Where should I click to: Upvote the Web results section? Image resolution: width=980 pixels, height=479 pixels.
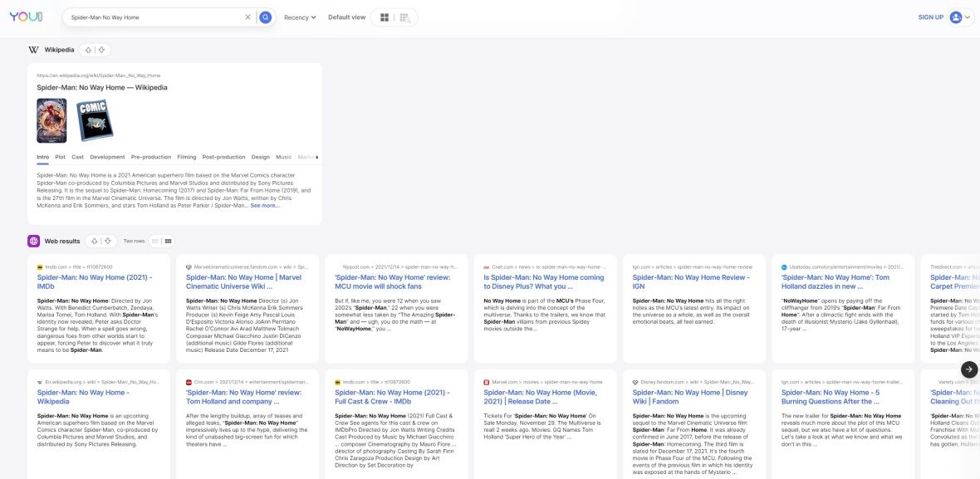coord(94,241)
